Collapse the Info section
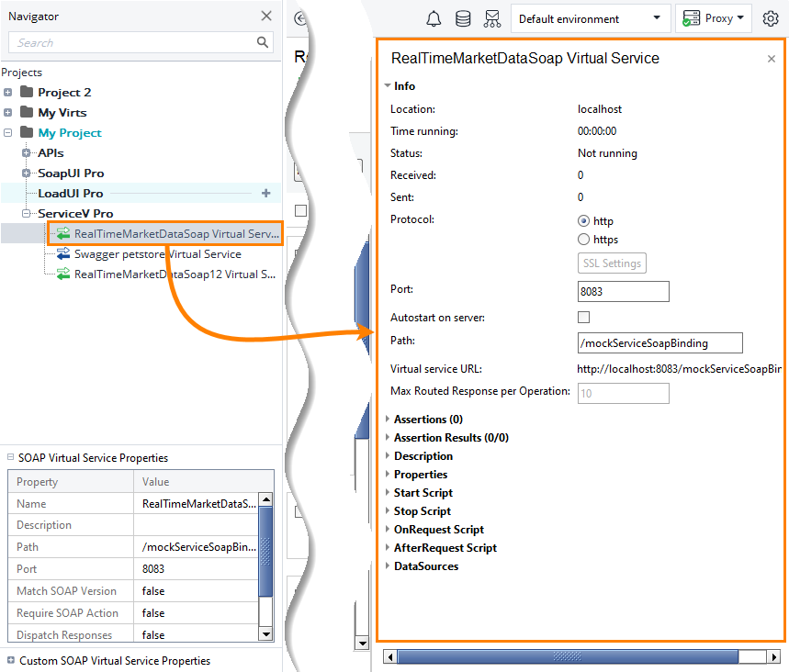The image size is (789, 672). [x=388, y=85]
